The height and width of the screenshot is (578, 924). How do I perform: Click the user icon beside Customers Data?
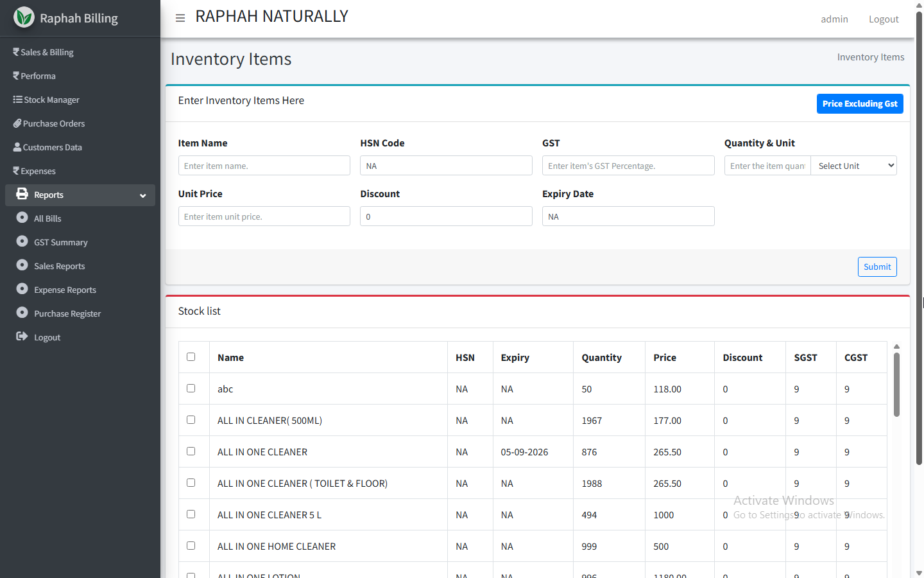[17, 147]
